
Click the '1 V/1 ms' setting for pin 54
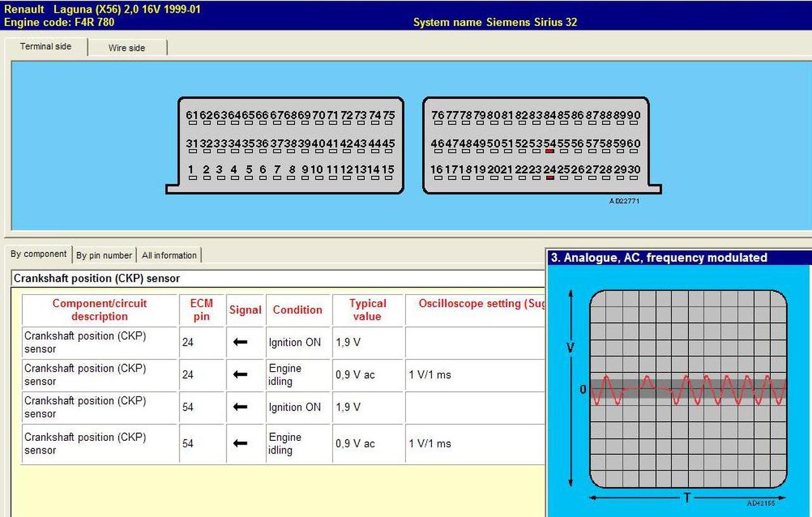coord(430,443)
